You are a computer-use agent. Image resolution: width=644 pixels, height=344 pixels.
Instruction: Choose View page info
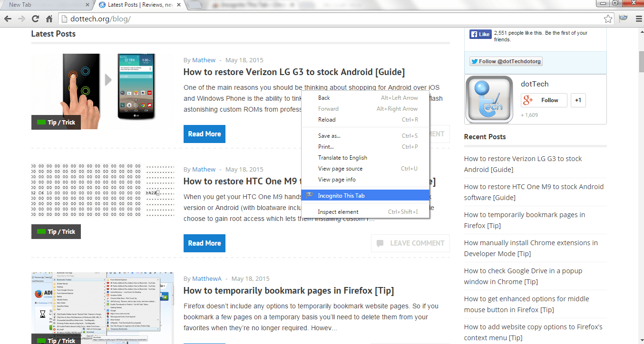click(365, 180)
